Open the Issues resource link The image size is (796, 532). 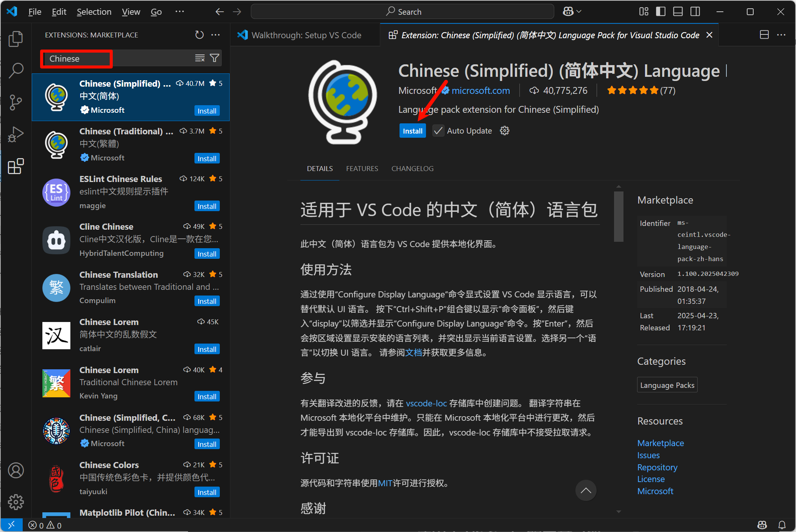[648, 455]
